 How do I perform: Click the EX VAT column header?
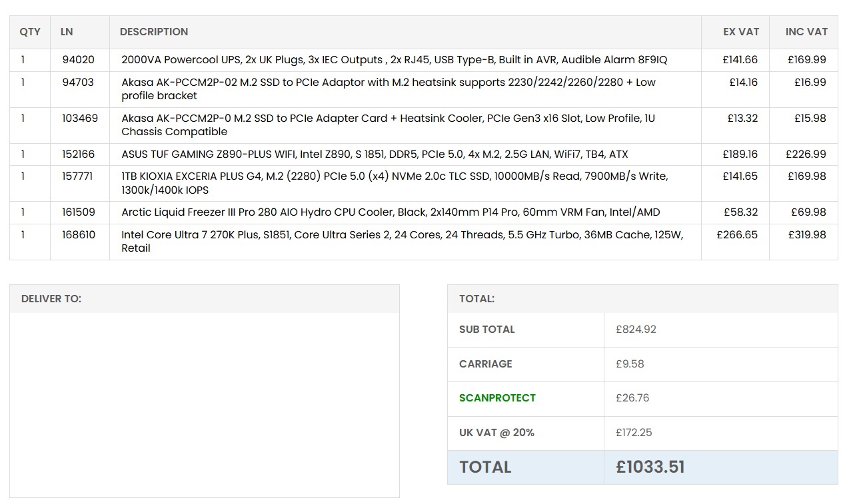(x=741, y=32)
